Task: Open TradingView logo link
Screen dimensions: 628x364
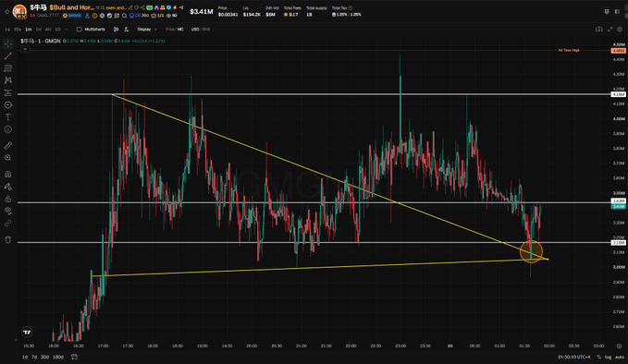Action: 27,332
